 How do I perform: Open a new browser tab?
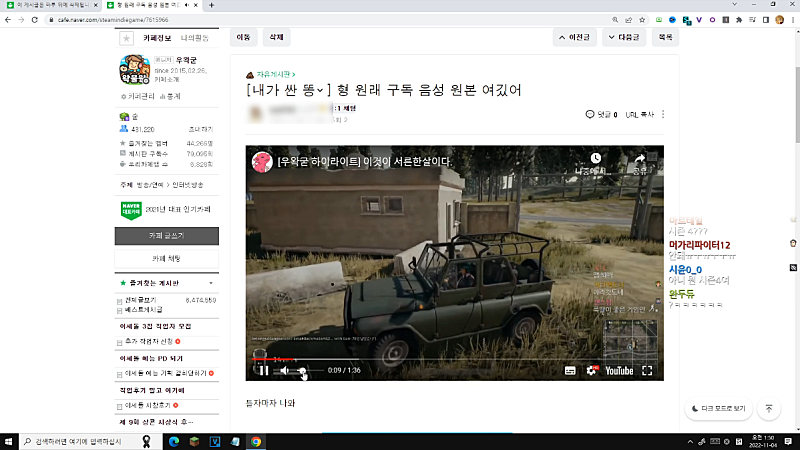(211, 5)
